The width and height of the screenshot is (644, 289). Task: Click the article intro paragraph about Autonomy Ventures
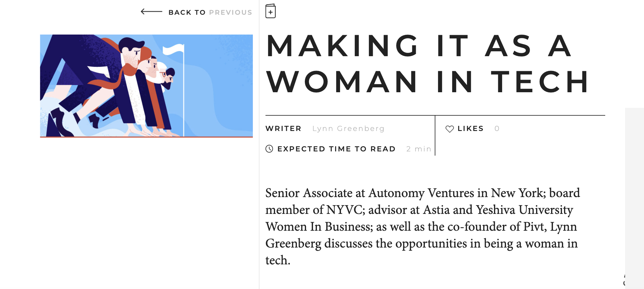coord(422,227)
